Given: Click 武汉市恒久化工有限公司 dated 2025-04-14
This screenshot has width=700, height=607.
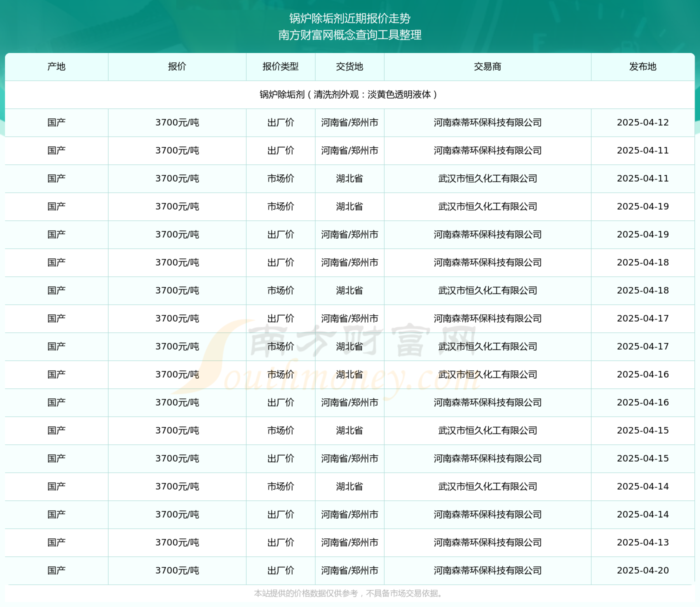Looking at the screenshot, I should (487, 486).
